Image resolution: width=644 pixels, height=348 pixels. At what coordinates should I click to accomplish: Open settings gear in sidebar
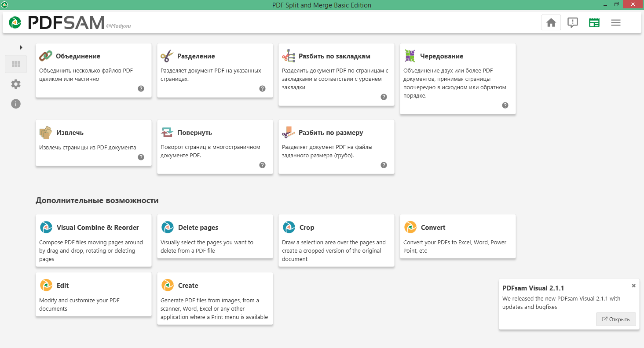click(16, 84)
